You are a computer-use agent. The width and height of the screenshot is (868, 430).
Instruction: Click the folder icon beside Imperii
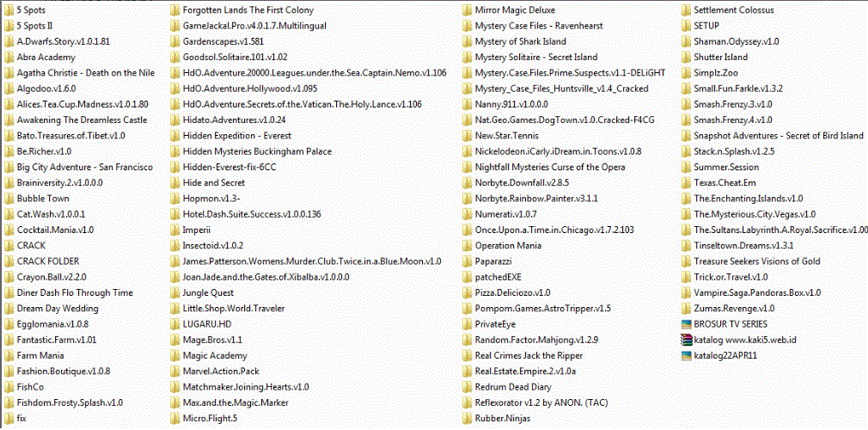point(174,230)
